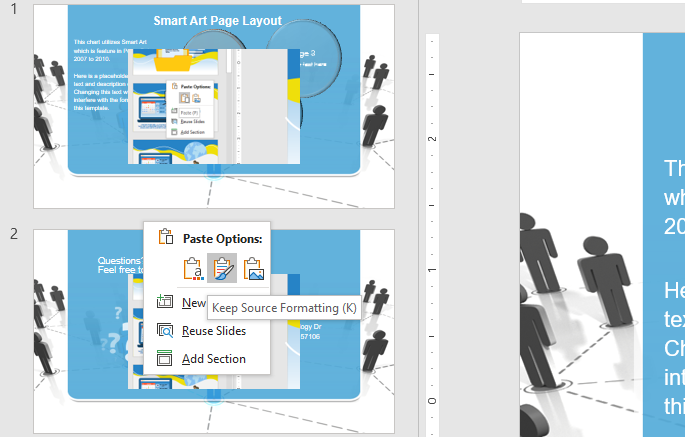Image resolution: width=685 pixels, height=437 pixels.
Task: Click the main slide's people network image
Action: coord(581,306)
